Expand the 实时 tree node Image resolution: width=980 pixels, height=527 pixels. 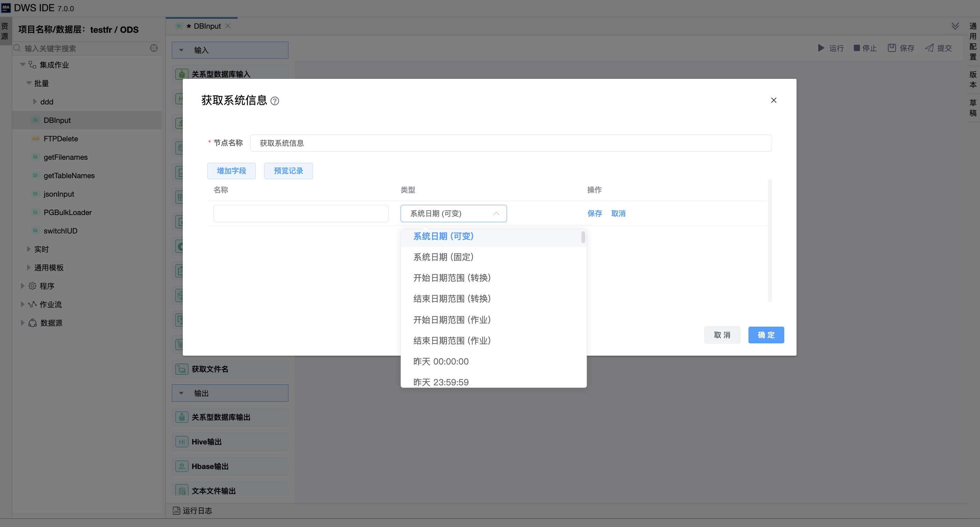[29, 249]
